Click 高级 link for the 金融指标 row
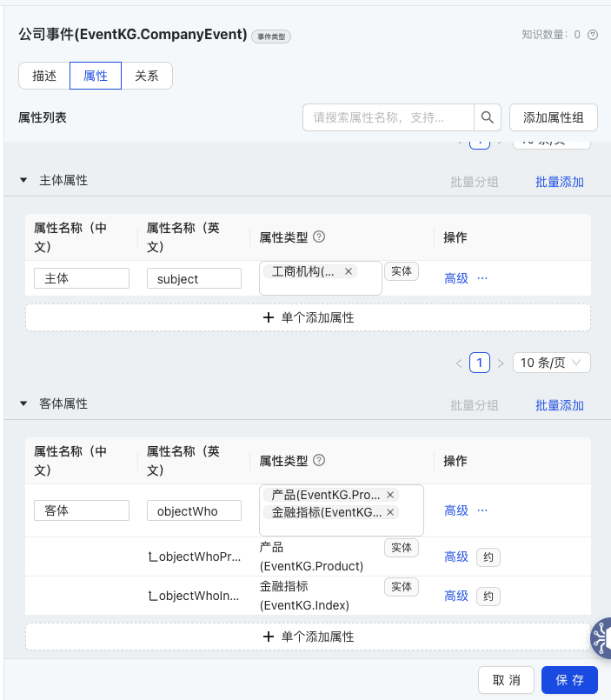This screenshot has width=611, height=700. [456, 596]
